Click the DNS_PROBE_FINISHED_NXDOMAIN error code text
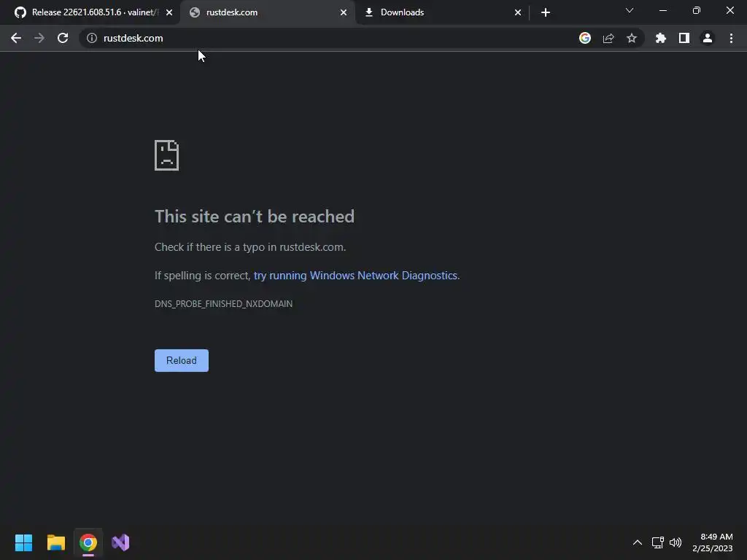This screenshot has width=747, height=560. tap(223, 304)
